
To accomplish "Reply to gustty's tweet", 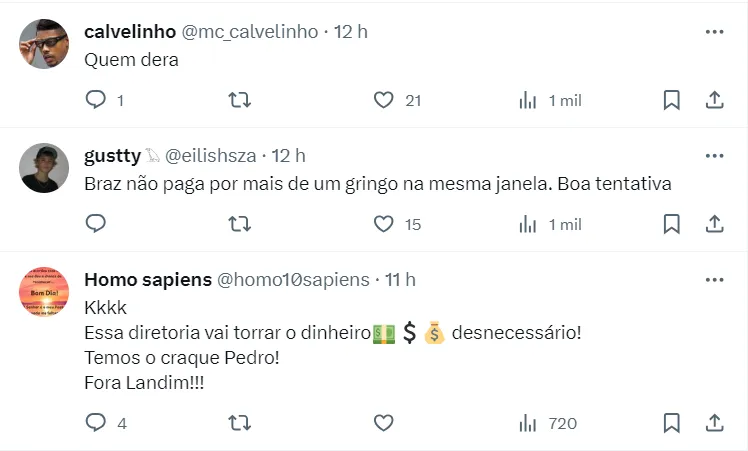I will [96, 224].
